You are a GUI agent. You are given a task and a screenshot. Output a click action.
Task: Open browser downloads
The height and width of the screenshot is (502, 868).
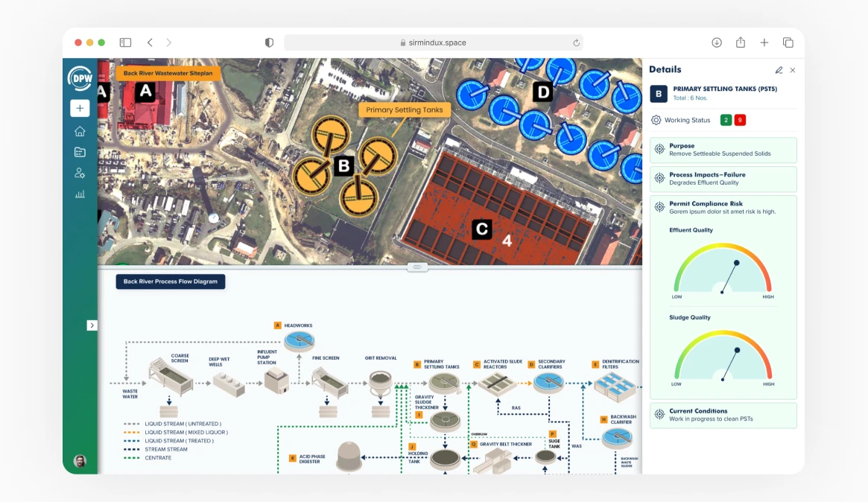717,42
